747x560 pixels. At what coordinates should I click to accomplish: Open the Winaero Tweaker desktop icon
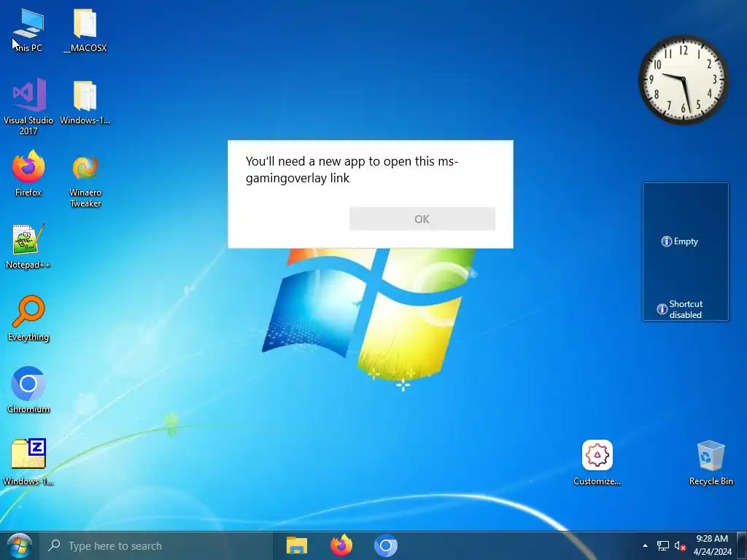[x=85, y=180]
